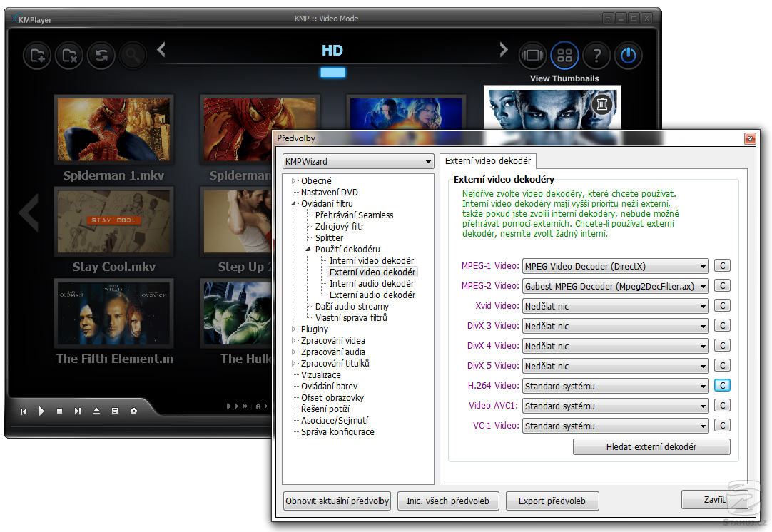This screenshot has width=772, height=532.
Task: Expand the Obecné tree node
Action: pos(293,180)
